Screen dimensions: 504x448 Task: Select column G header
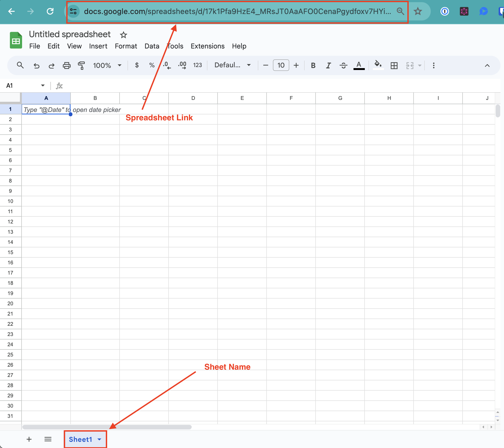[x=340, y=98]
